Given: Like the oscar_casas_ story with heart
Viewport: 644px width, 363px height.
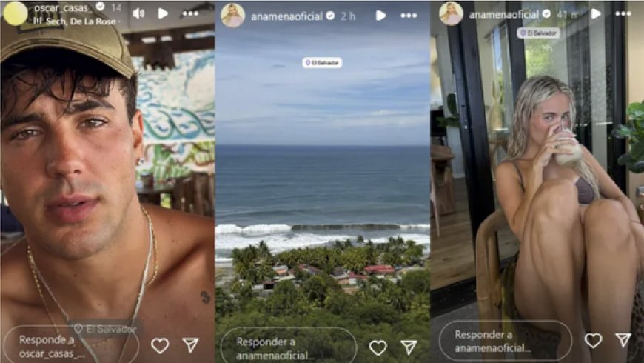Looking at the screenshot, I should click(160, 345).
